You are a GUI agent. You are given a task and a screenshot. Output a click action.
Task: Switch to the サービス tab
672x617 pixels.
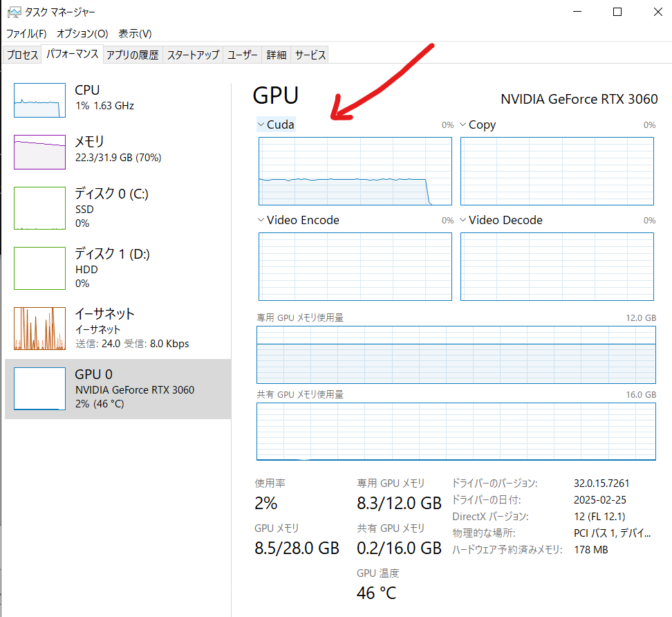coord(310,55)
